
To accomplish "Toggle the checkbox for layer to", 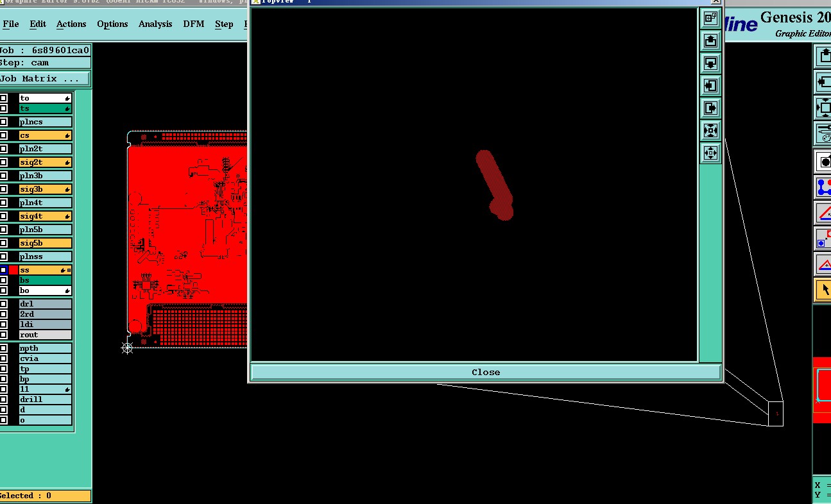I will (3, 98).
